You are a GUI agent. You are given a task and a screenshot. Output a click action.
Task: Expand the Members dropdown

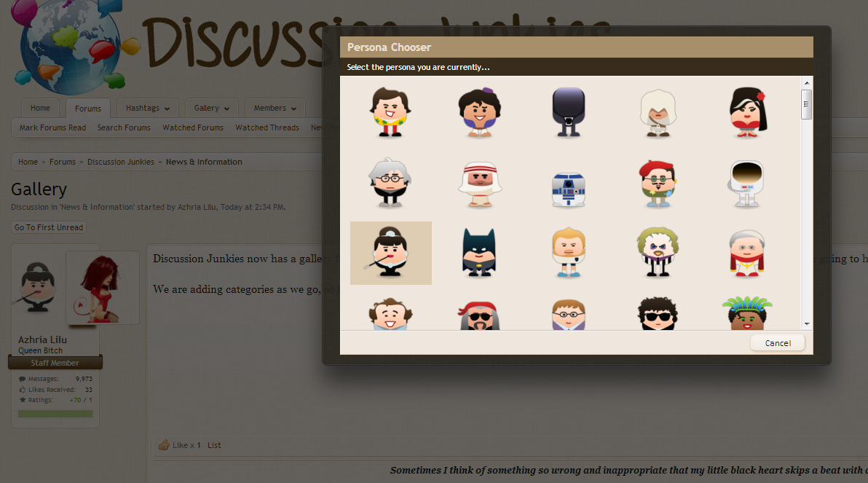click(275, 108)
